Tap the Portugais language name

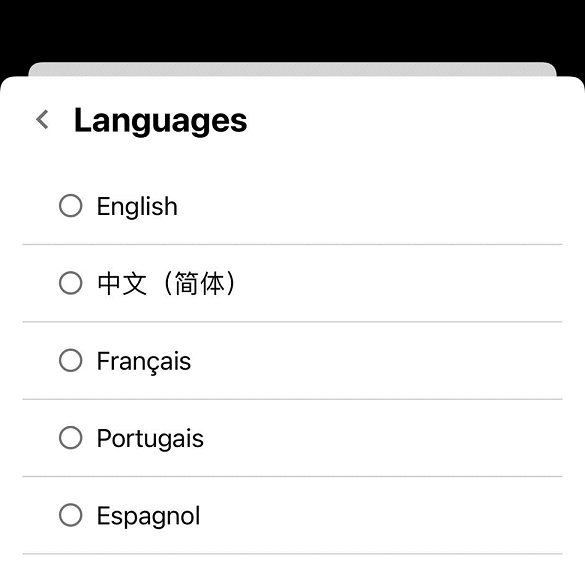pos(150,438)
